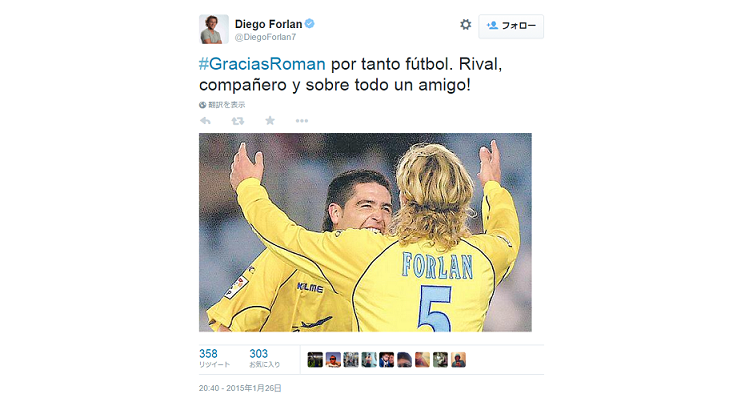The height and width of the screenshot is (406, 745).
Task: Open the @DiegoForlan7 handle link
Action: [266, 37]
